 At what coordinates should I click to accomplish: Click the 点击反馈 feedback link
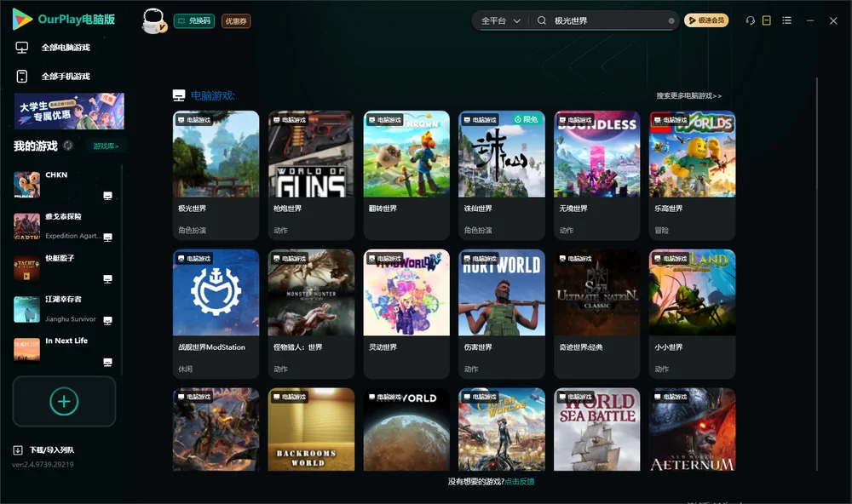[x=520, y=481]
